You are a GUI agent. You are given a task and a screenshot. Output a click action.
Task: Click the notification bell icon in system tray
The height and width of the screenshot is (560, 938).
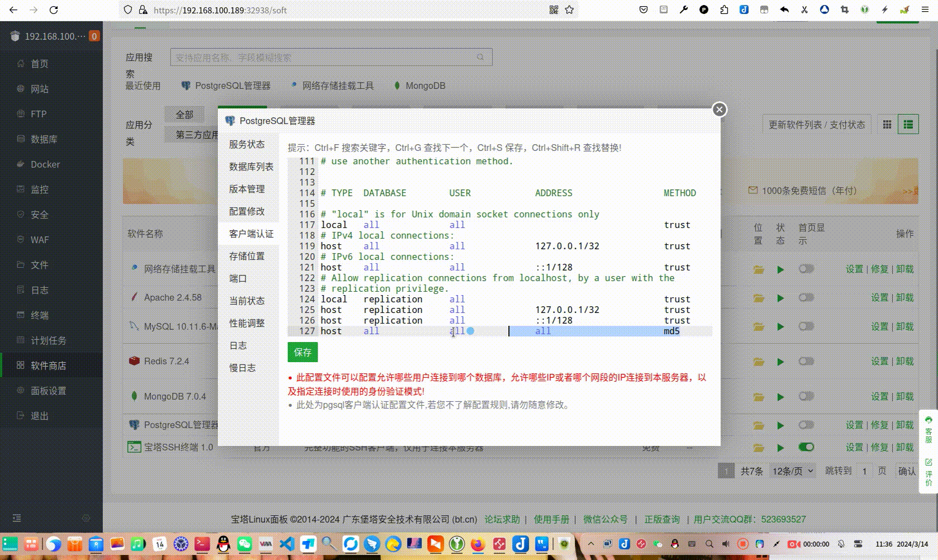pyautogui.click(x=841, y=544)
